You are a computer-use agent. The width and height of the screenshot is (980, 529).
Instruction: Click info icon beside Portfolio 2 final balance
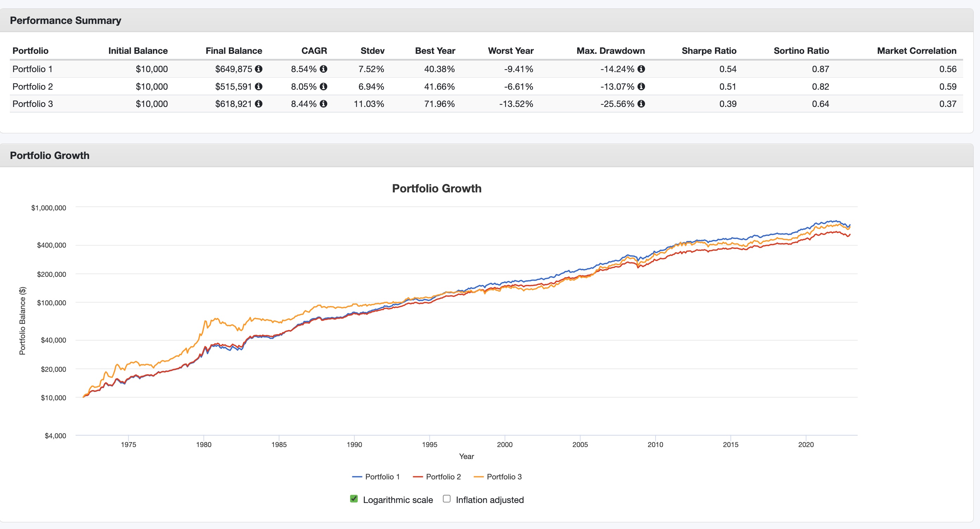click(x=259, y=87)
